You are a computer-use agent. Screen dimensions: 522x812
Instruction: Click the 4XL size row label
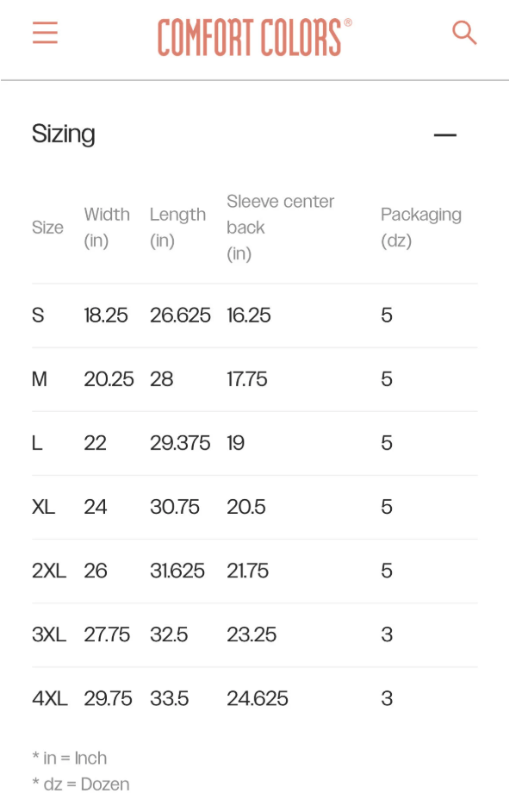(50, 698)
